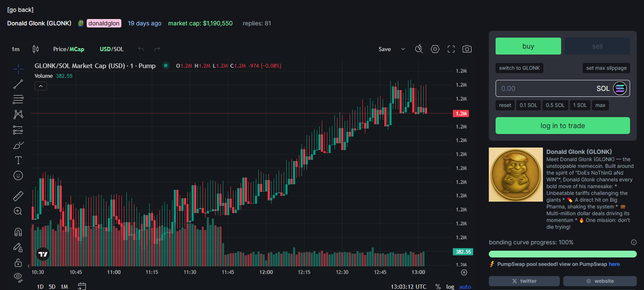Undo the last chart action
644x290 pixels.
(141, 49)
